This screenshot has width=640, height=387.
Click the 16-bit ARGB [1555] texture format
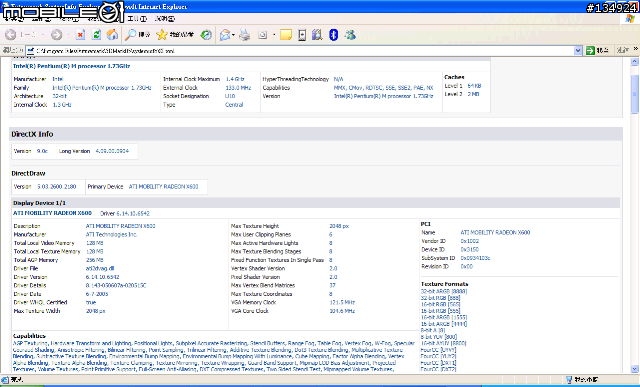coord(444,317)
